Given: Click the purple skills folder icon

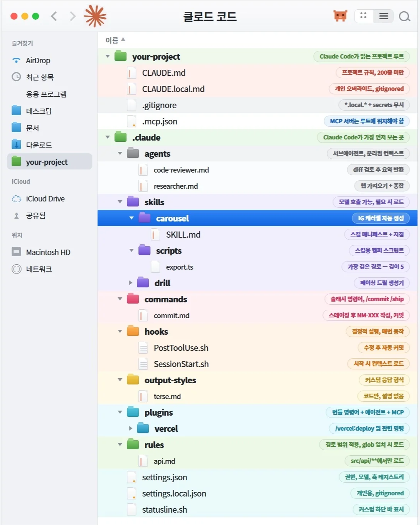Looking at the screenshot, I should [133, 202].
